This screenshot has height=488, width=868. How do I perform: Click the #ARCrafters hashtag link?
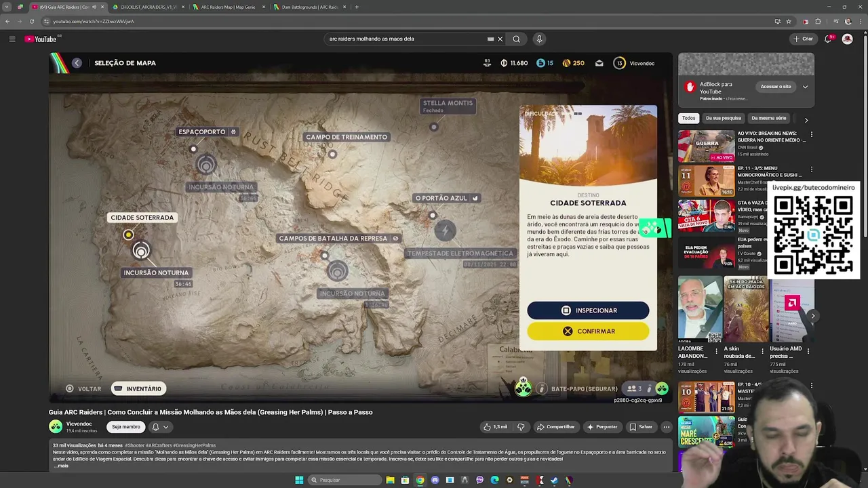point(158,445)
